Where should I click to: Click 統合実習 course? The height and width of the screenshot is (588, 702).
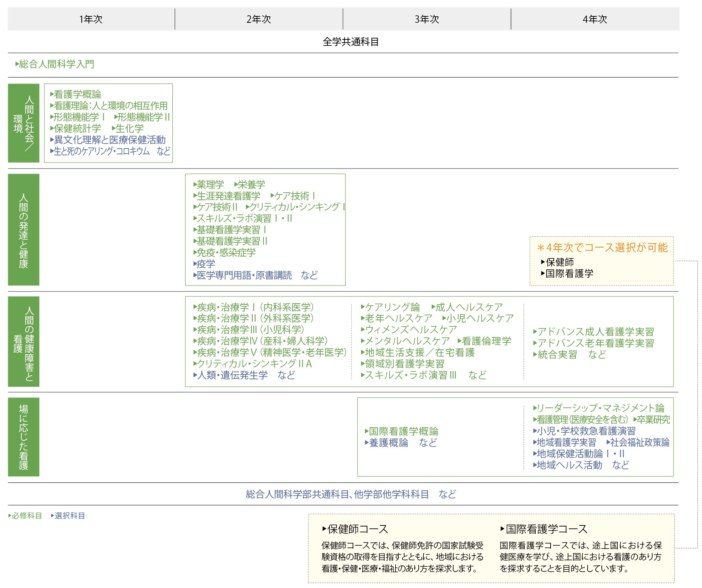[x=555, y=354]
